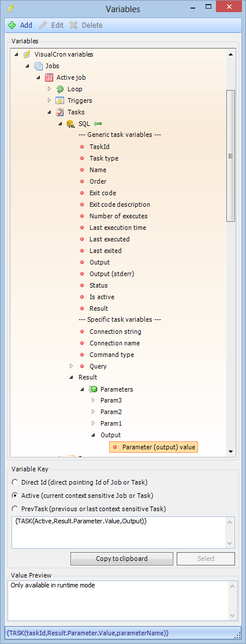Select Last execution time variable

click(117, 227)
